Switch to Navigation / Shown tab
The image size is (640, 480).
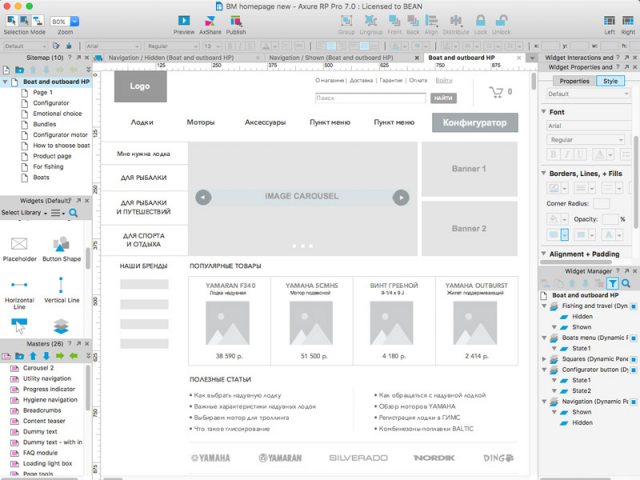tap(331, 58)
